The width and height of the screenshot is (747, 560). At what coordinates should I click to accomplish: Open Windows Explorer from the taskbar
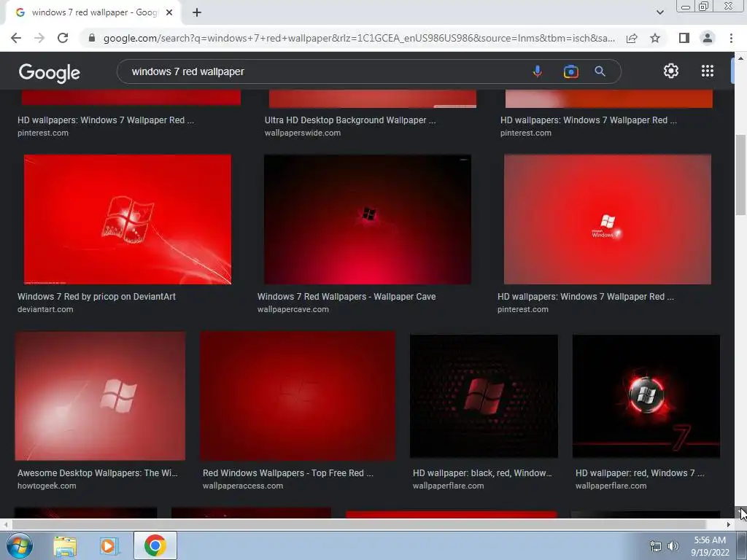pos(65,545)
